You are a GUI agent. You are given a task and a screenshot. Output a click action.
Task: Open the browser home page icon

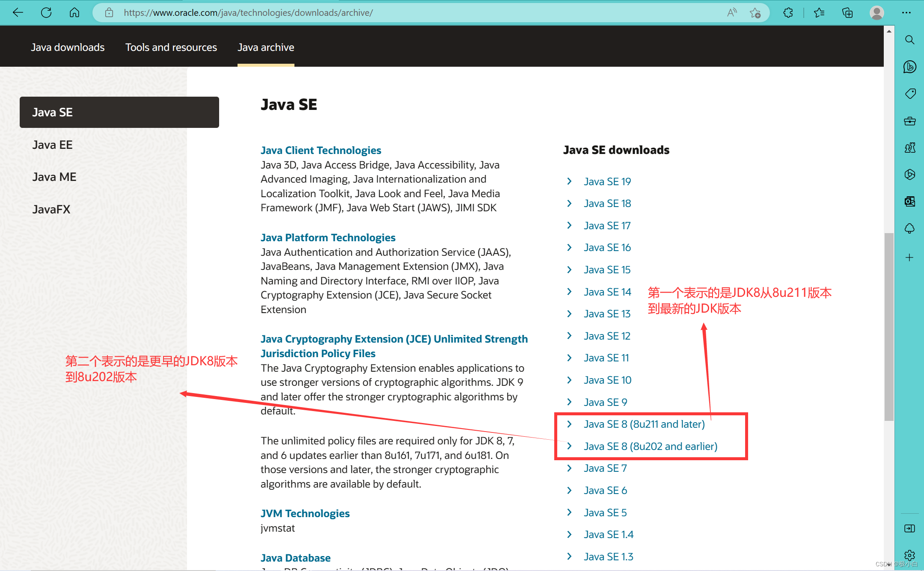pos(74,13)
